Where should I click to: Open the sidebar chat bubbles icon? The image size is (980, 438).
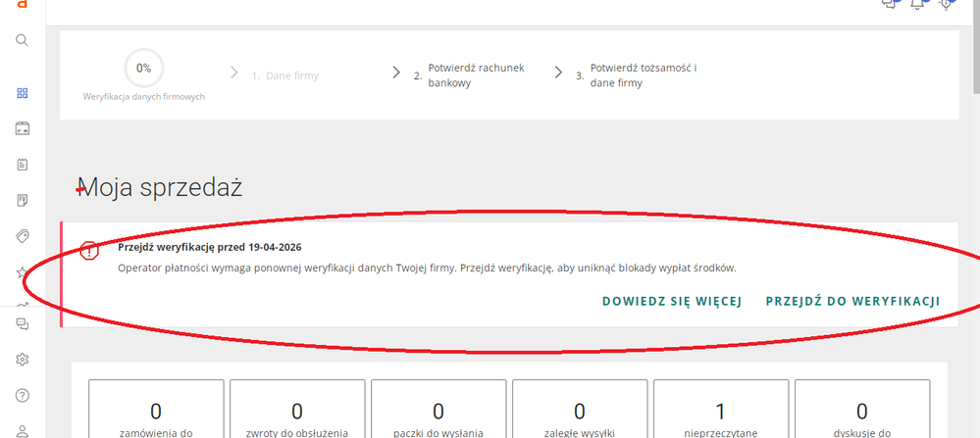(22, 323)
